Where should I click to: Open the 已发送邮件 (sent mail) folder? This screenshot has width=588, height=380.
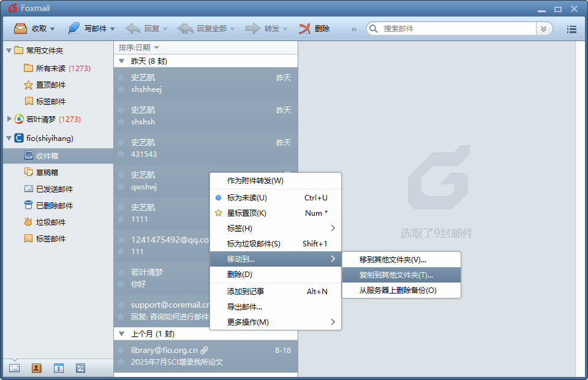tap(54, 189)
